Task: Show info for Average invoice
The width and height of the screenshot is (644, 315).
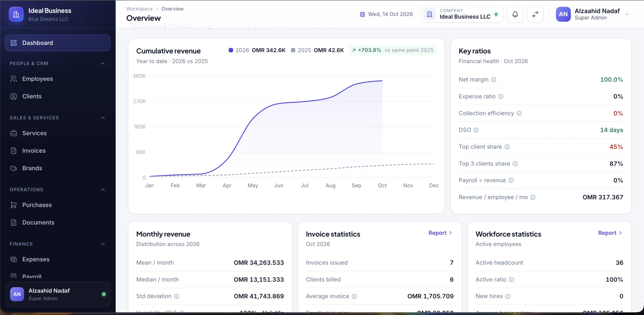Action: point(354,296)
